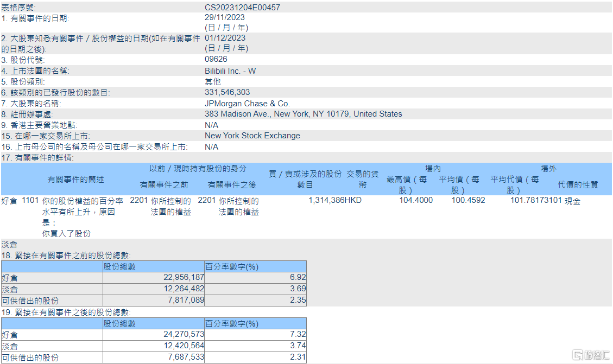This screenshot has height=364, width=613.
Task: Click the 有關事件之後 column header
Action: (232, 185)
